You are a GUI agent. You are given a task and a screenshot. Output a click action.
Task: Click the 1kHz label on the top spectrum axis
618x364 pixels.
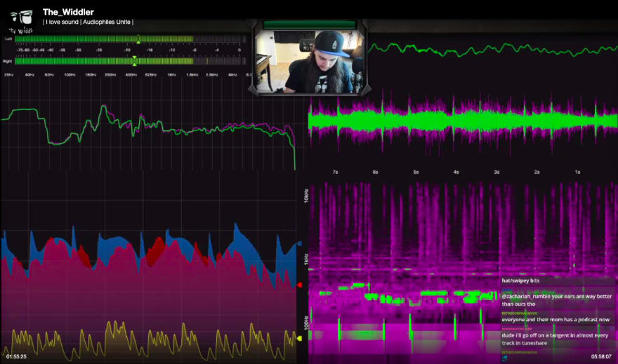(172, 74)
